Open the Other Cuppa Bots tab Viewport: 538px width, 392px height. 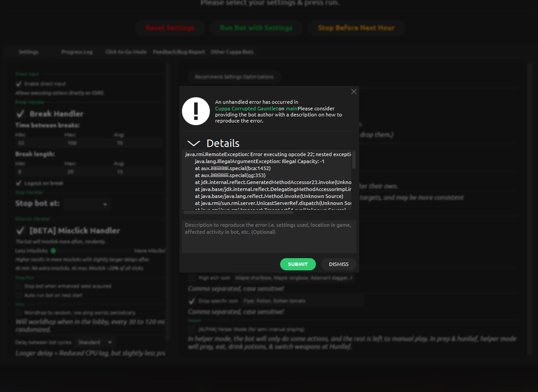[x=232, y=52]
